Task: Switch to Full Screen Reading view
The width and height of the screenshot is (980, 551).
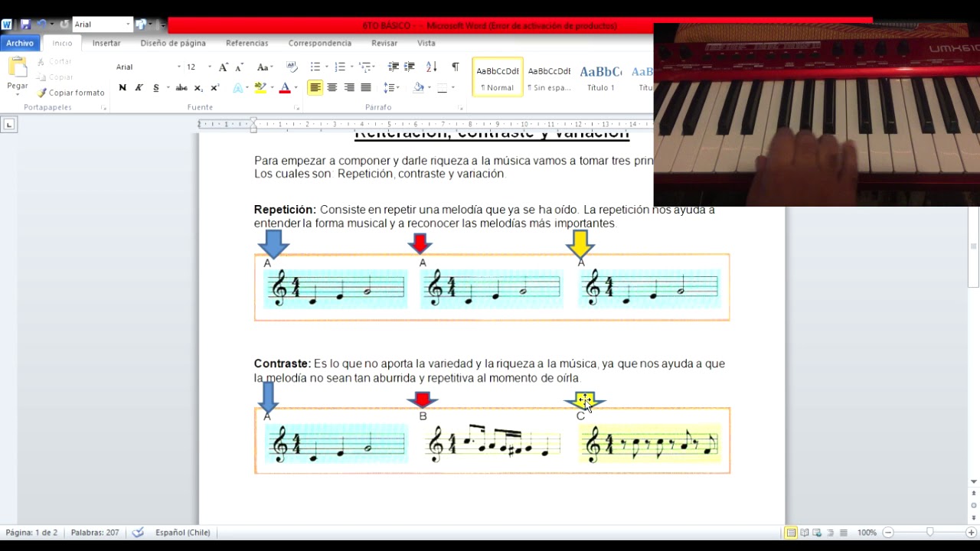Action: (x=805, y=533)
